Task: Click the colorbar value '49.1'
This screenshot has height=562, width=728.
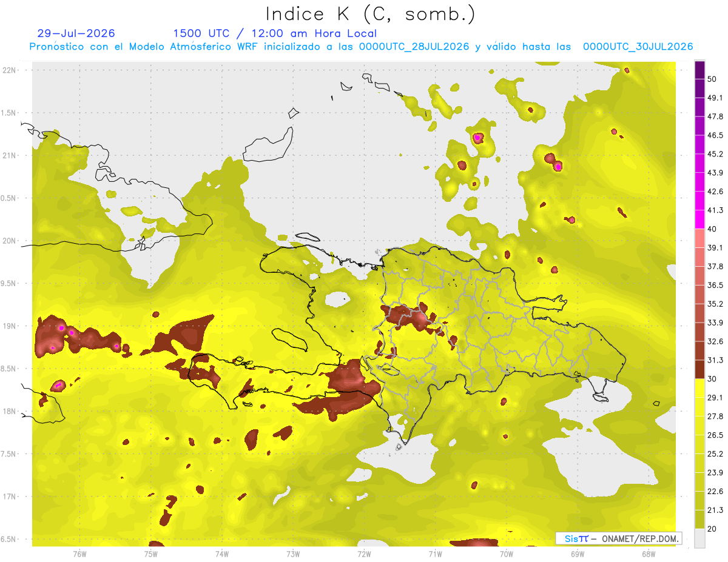Action: point(715,98)
